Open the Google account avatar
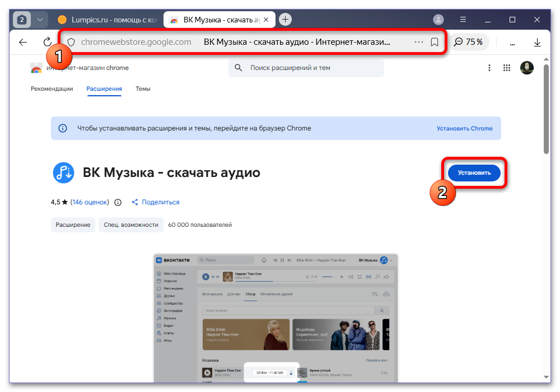Screen dimensions: 560x392 coord(527,67)
